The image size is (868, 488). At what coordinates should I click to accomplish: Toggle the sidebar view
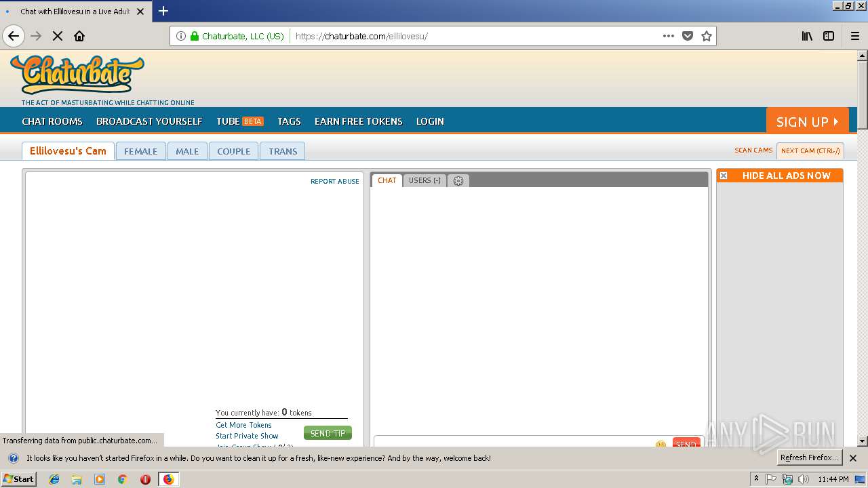[x=829, y=36]
